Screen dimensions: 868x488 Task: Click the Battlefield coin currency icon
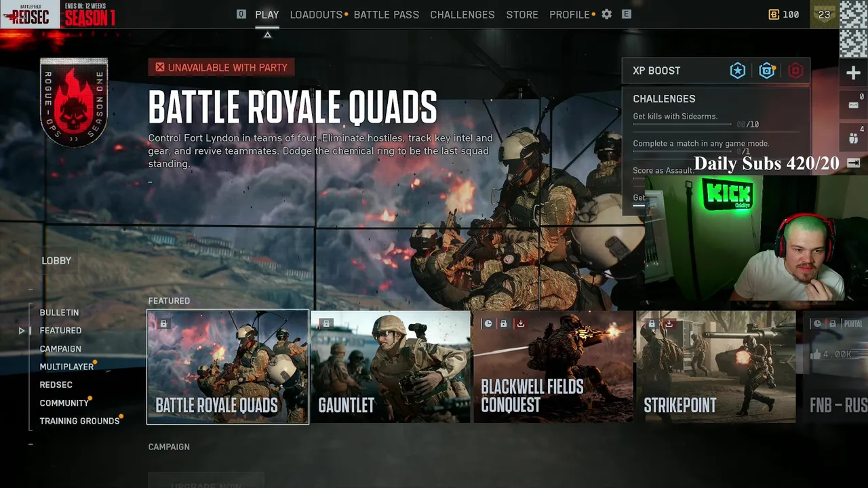coord(774,14)
